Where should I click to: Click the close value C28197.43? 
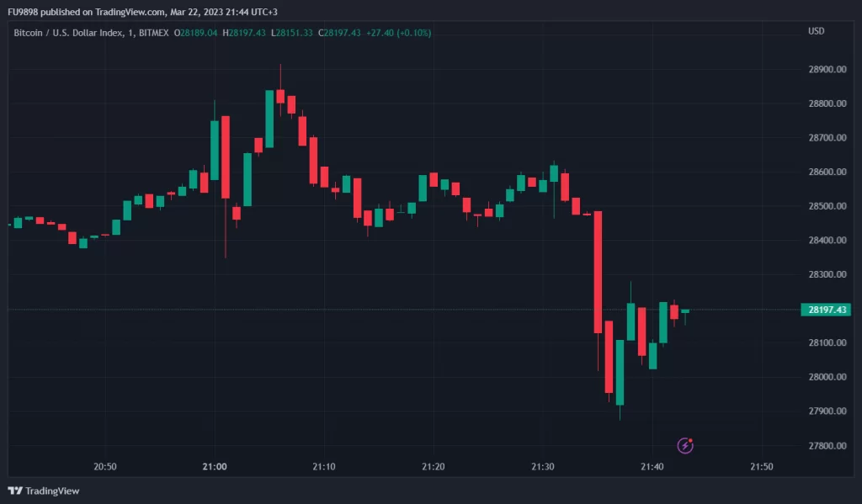point(339,33)
